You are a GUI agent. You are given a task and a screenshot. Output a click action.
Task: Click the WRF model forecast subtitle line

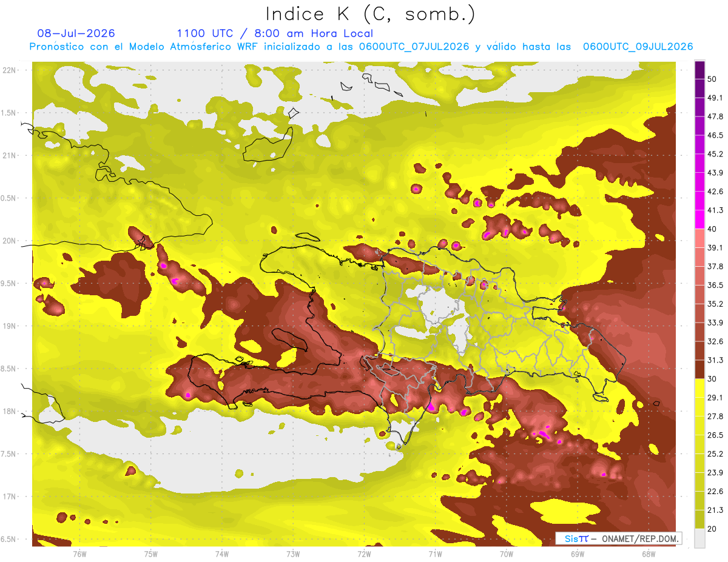click(x=361, y=47)
